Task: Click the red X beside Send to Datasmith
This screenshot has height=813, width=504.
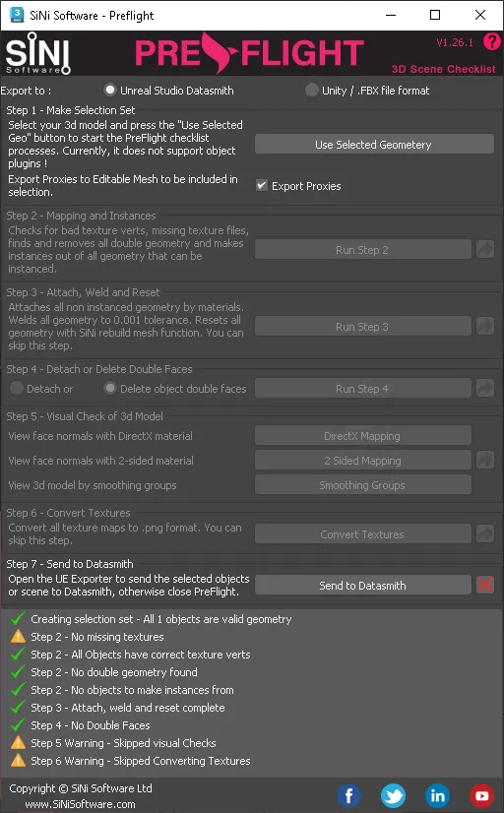Action: (485, 585)
